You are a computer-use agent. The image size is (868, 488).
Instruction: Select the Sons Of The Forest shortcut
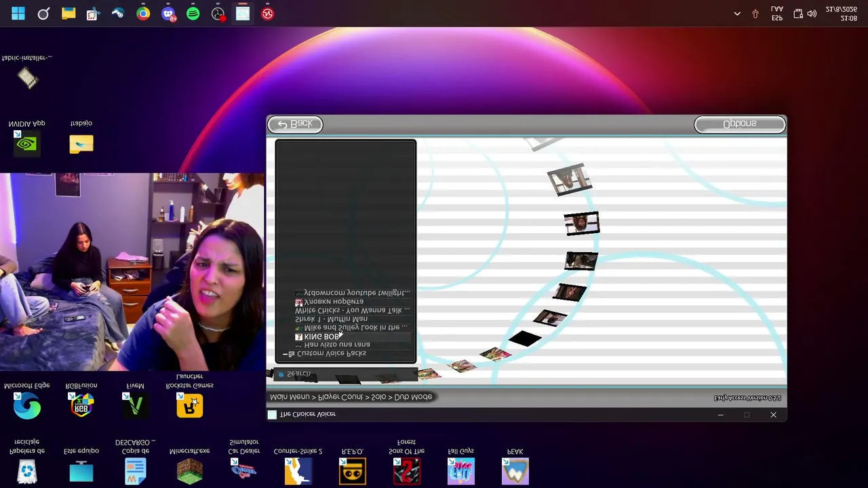pos(407,462)
